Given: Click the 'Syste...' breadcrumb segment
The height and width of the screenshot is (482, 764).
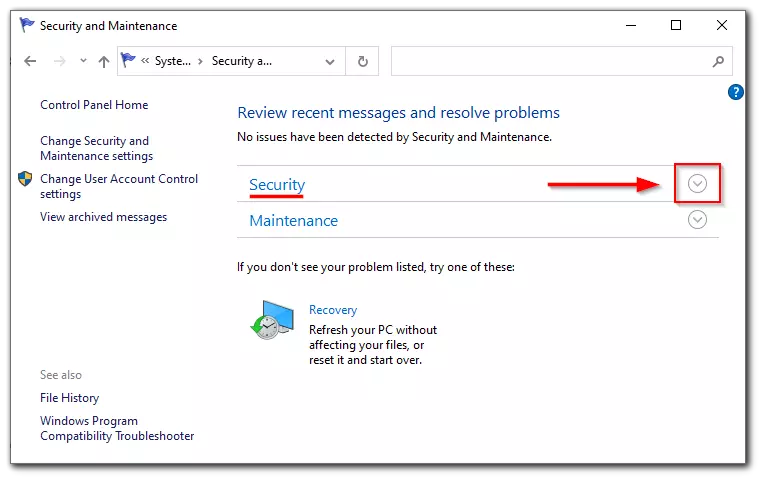Looking at the screenshot, I should coord(172,61).
